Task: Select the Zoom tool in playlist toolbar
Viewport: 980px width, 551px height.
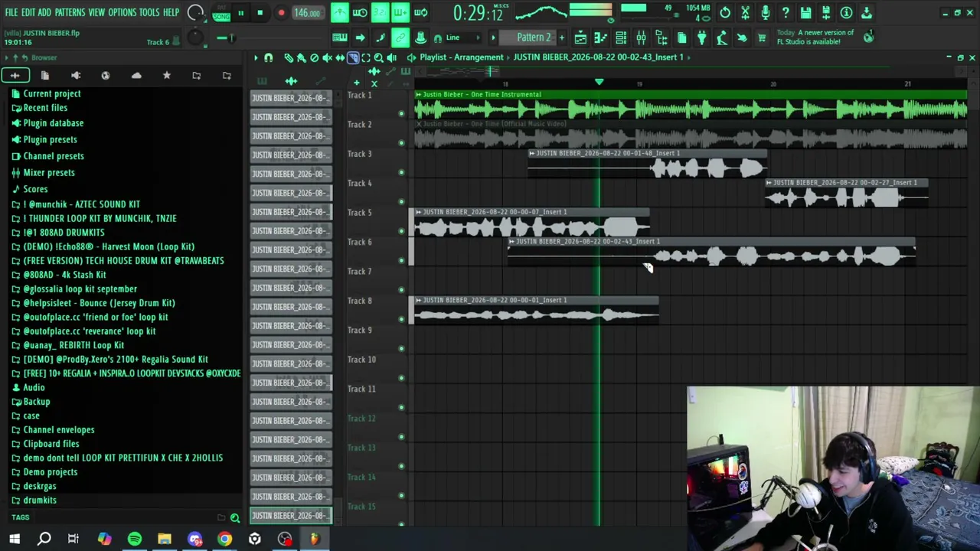Action: coord(378,57)
